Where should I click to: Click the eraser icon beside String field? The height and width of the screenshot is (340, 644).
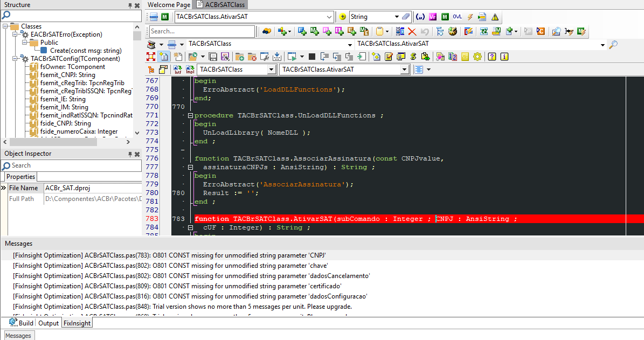click(x=406, y=17)
